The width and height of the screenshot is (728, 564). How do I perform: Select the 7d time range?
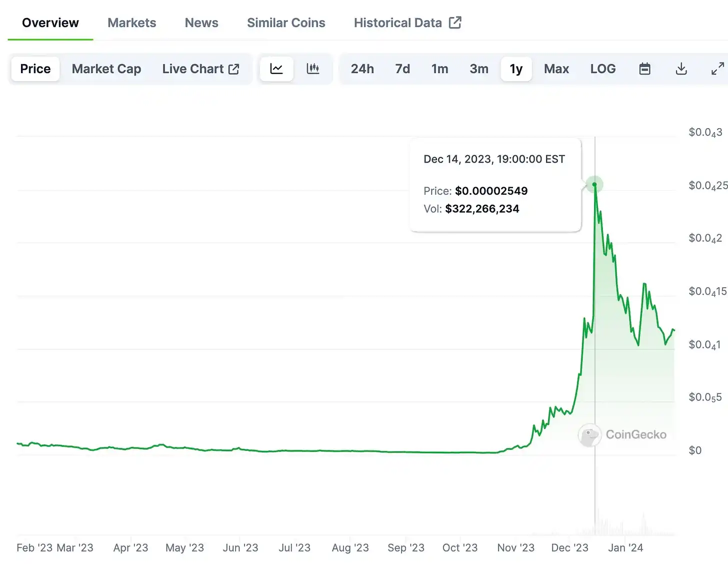(x=402, y=69)
